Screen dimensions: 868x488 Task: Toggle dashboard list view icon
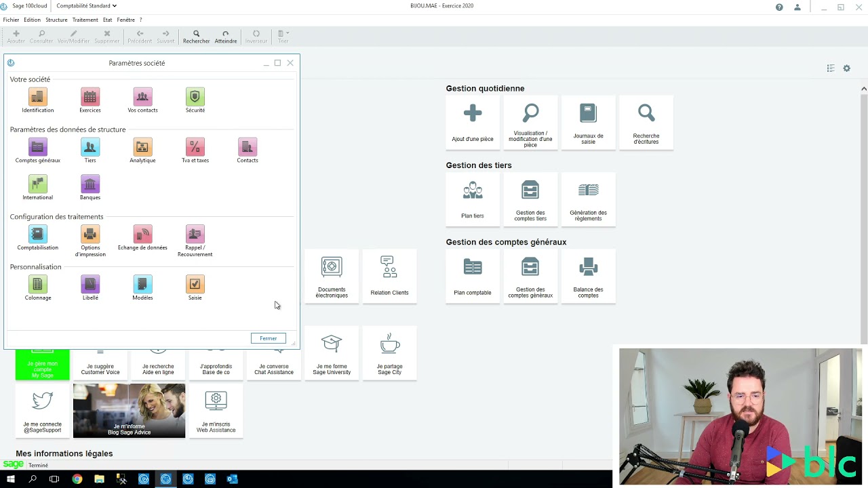(831, 68)
